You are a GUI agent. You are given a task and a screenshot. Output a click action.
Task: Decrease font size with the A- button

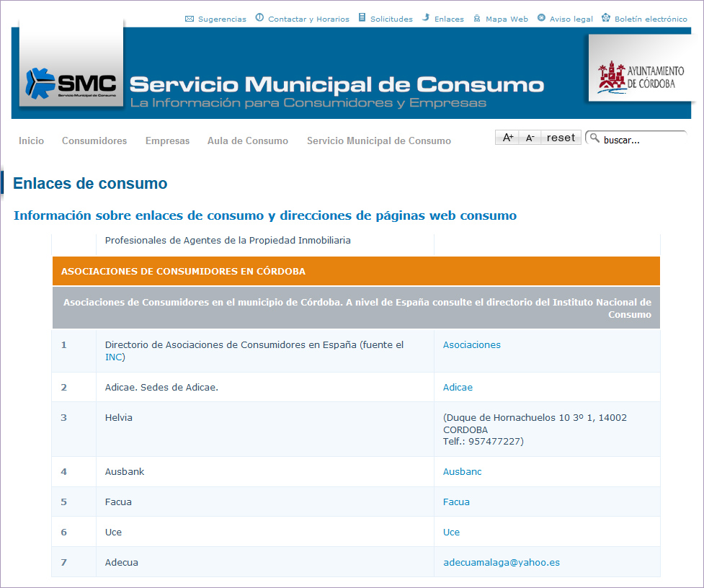[x=530, y=138]
